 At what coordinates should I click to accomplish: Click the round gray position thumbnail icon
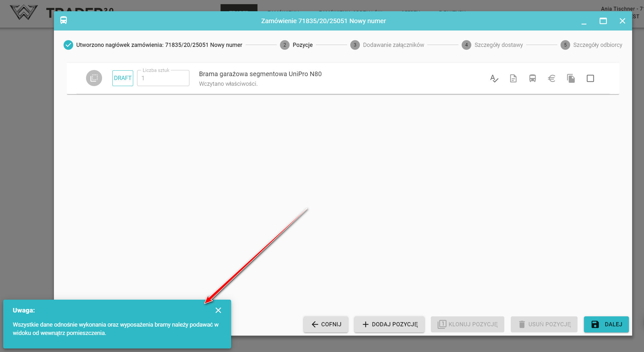coord(94,78)
